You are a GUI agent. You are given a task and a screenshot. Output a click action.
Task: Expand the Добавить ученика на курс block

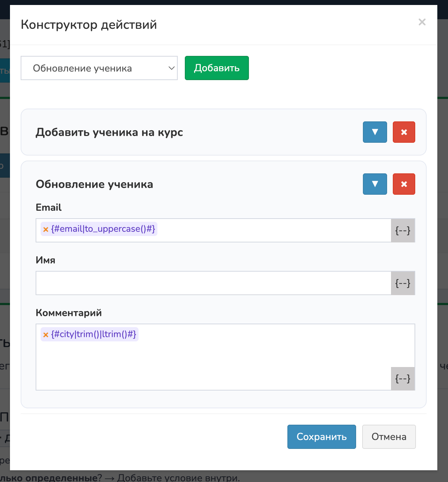pos(375,132)
